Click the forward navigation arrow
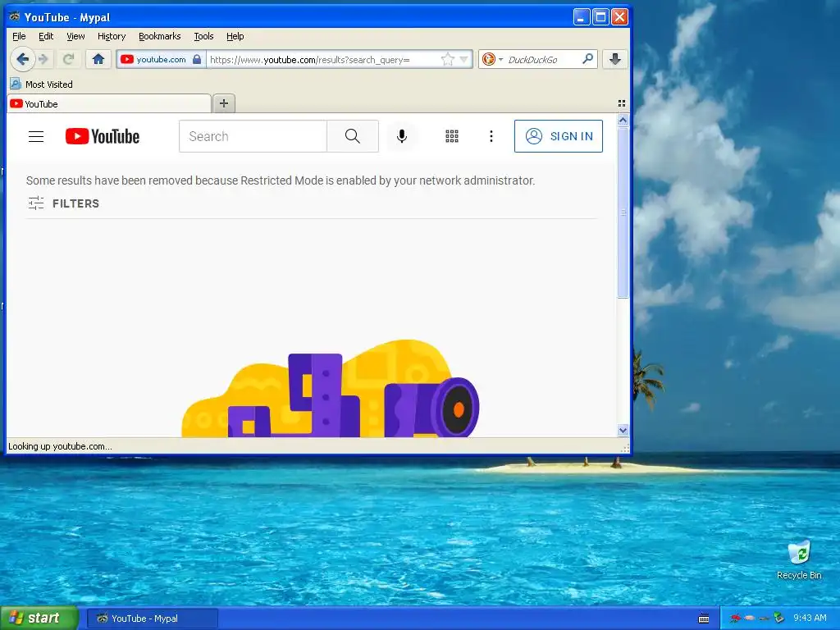The image size is (840, 630). click(x=44, y=59)
